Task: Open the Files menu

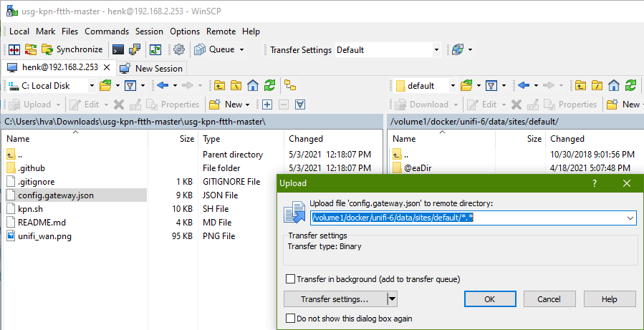Action: 69,31
